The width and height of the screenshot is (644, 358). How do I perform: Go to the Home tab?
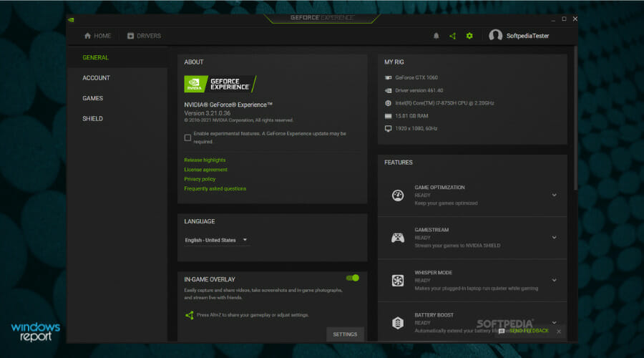click(98, 36)
